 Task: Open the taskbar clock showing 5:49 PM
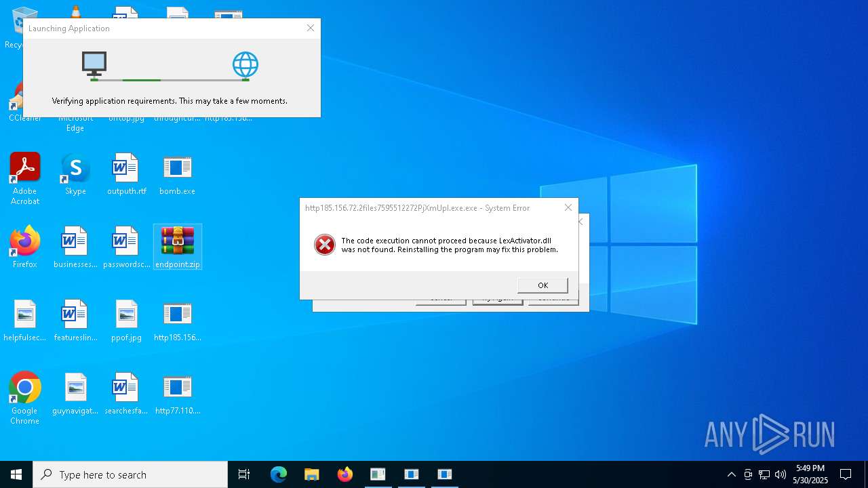coord(810,474)
